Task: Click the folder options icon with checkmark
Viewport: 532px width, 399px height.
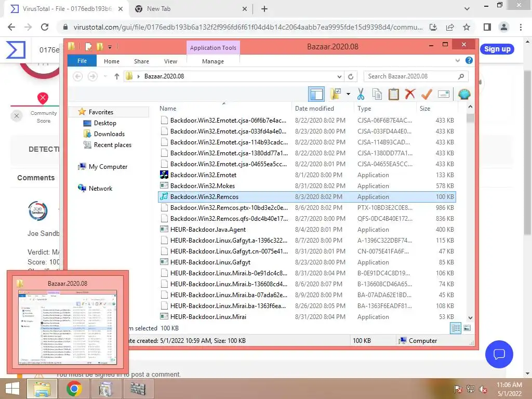Action: [x=335, y=94]
